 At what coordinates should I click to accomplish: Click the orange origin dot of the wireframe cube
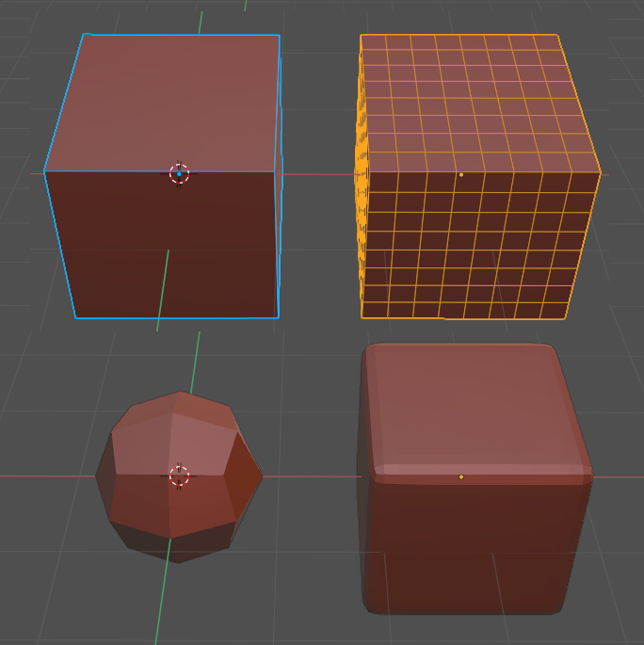click(x=461, y=175)
